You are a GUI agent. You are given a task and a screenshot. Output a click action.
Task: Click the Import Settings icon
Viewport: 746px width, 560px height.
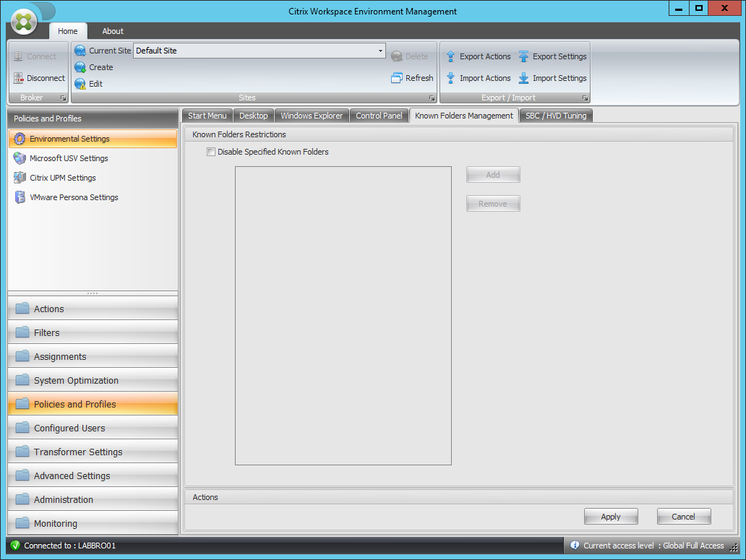coord(552,78)
